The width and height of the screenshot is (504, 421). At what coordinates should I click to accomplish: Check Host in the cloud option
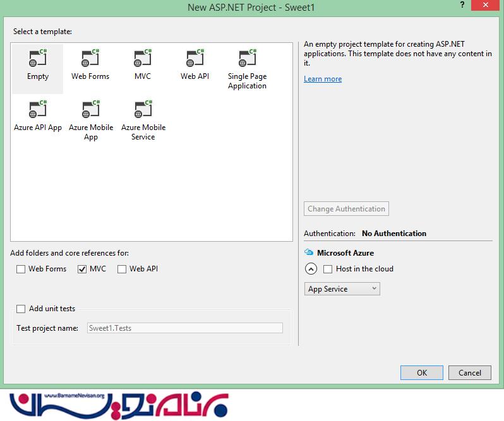pyautogui.click(x=328, y=269)
